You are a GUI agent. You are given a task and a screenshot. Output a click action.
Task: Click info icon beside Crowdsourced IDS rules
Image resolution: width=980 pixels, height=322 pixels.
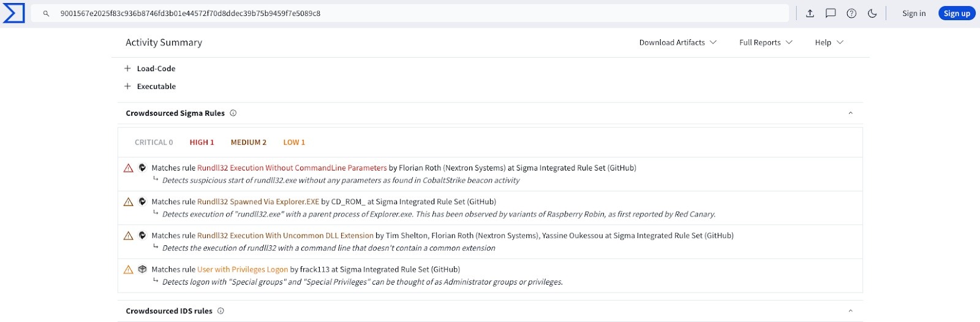click(x=221, y=311)
